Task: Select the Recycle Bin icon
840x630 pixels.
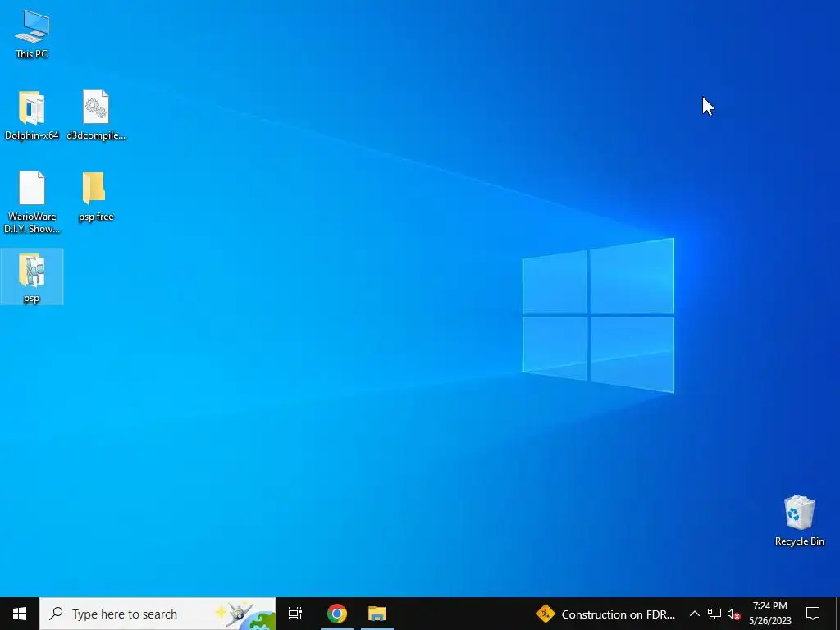Action: (x=799, y=521)
